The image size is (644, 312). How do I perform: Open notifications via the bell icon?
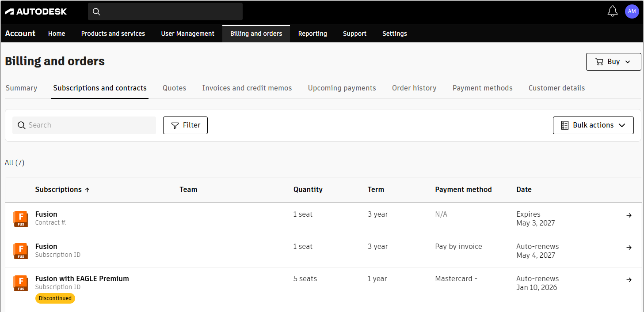612,11
